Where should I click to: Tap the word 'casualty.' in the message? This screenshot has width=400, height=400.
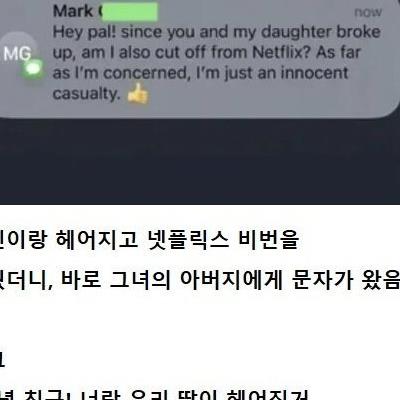coord(86,93)
